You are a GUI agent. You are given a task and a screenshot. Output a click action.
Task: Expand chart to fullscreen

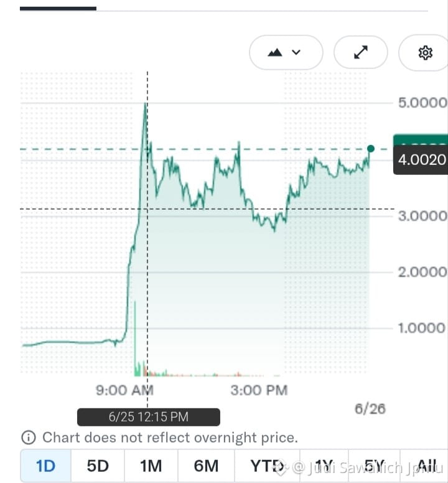coord(360,52)
